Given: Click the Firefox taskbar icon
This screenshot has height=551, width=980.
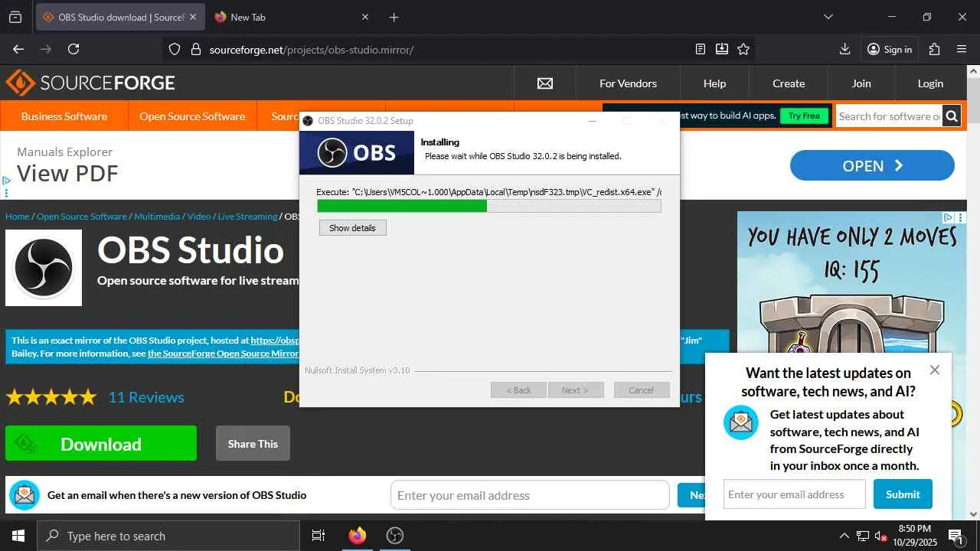Looking at the screenshot, I should pyautogui.click(x=358, y=536).
